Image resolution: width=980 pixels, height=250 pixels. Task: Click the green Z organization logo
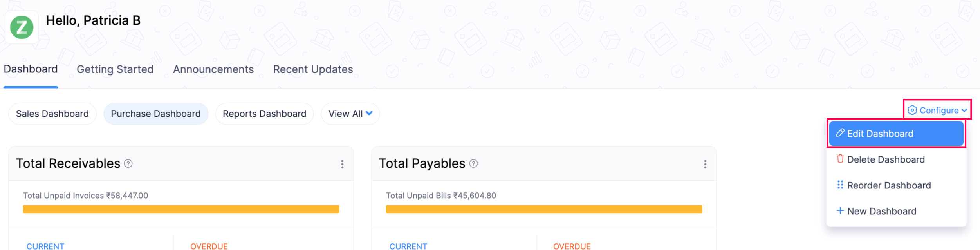22,27
